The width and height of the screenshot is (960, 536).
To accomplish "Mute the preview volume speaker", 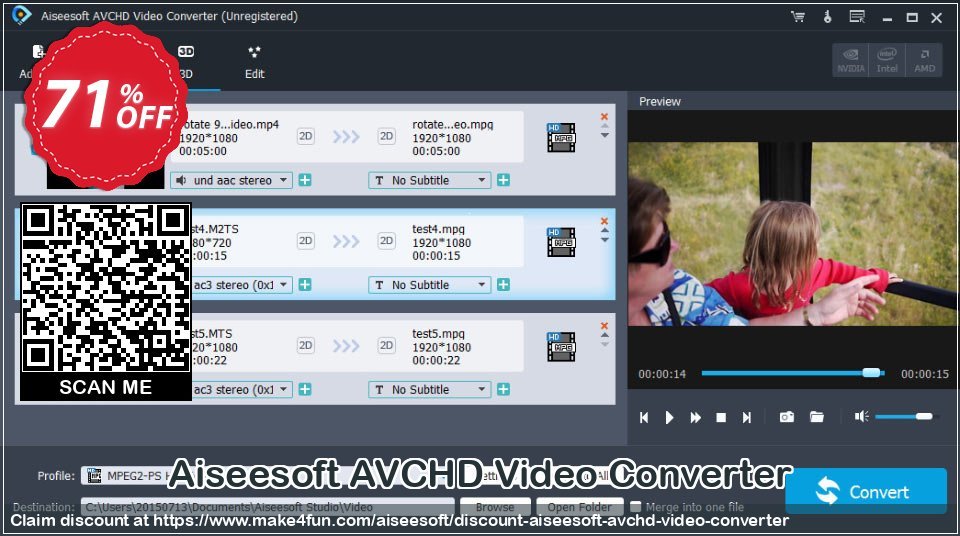I will pos(862,417).
